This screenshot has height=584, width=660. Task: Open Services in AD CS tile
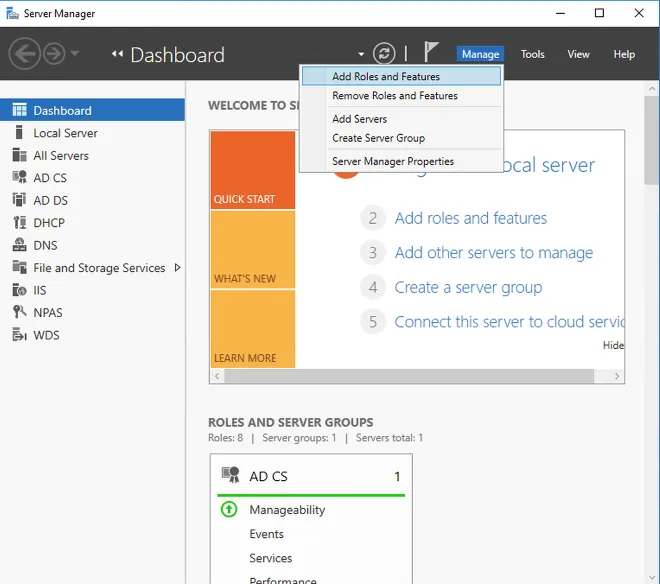[271, 558]
